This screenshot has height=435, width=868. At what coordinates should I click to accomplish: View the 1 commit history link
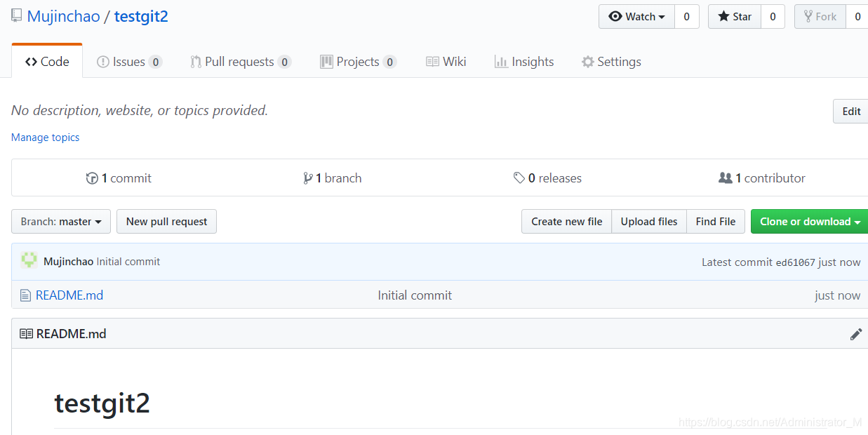coord(119,178)
